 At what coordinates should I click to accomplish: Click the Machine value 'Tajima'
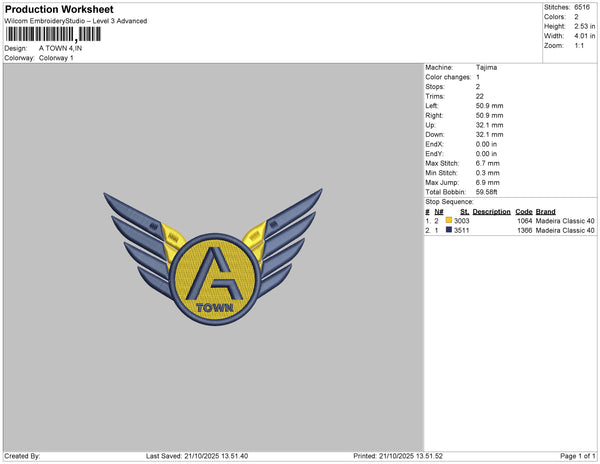[x=486, y=67]
